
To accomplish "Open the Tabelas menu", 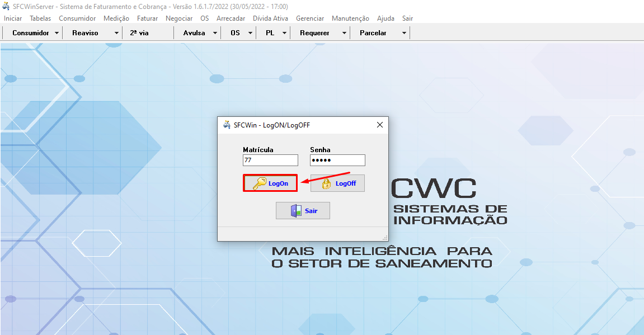I will click(40, 18).
